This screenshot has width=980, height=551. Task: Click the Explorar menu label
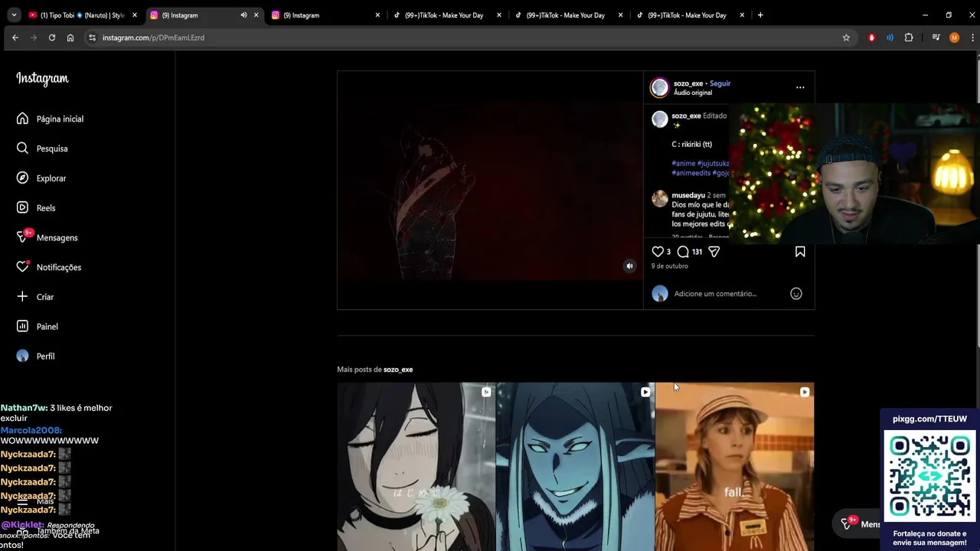click(51, 178)
